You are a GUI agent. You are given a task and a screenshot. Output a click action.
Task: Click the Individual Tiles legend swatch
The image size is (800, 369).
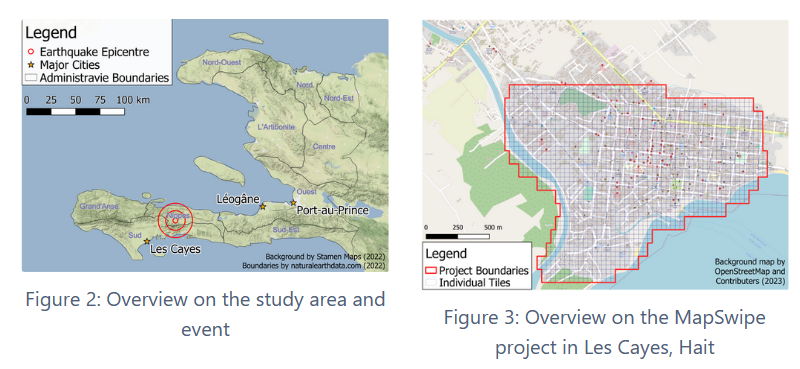(x=432, y=282)
